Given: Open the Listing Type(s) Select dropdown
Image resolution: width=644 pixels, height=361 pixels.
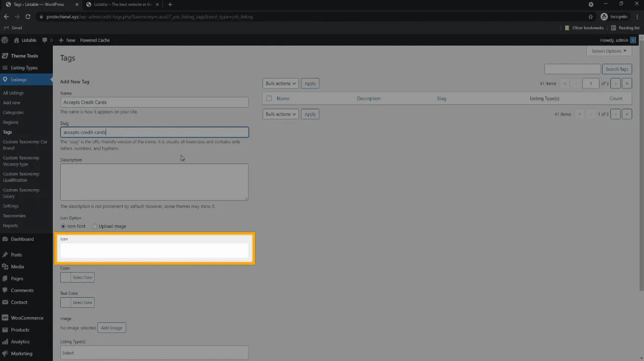Looking at the screenshot, I should [x=154, y=353].
